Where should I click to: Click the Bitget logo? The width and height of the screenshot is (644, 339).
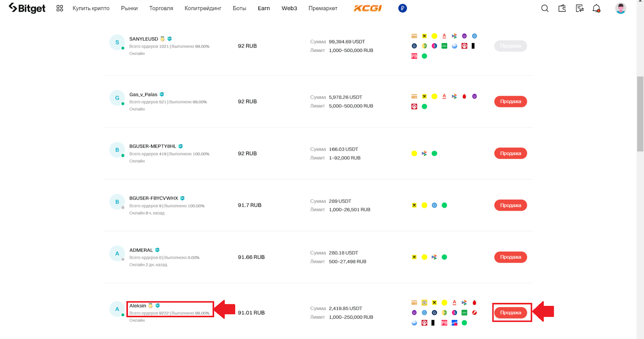tap(27, 8)
